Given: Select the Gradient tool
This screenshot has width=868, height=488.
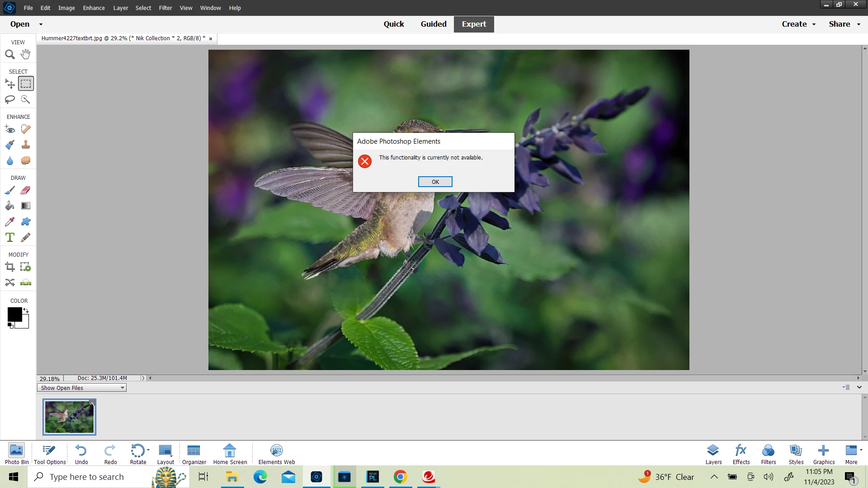Looking at the screenshot, I should 26,206.
